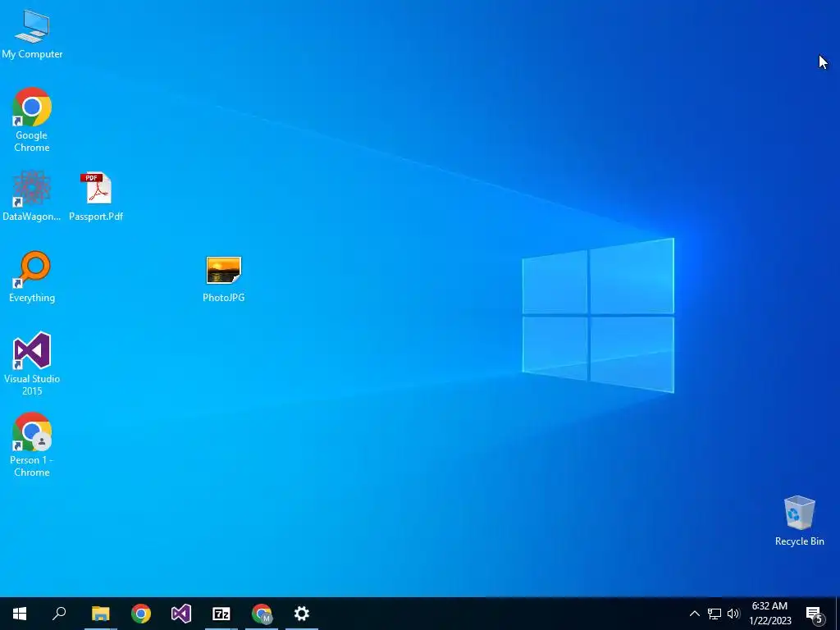Open the volume speaker tray icon
This screenshot has height=630, width=840.
point(733,614)
